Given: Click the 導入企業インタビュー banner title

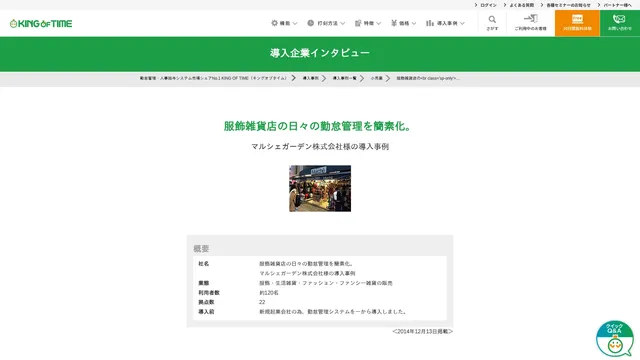Looking at the screenshot, I should (320, 53).
